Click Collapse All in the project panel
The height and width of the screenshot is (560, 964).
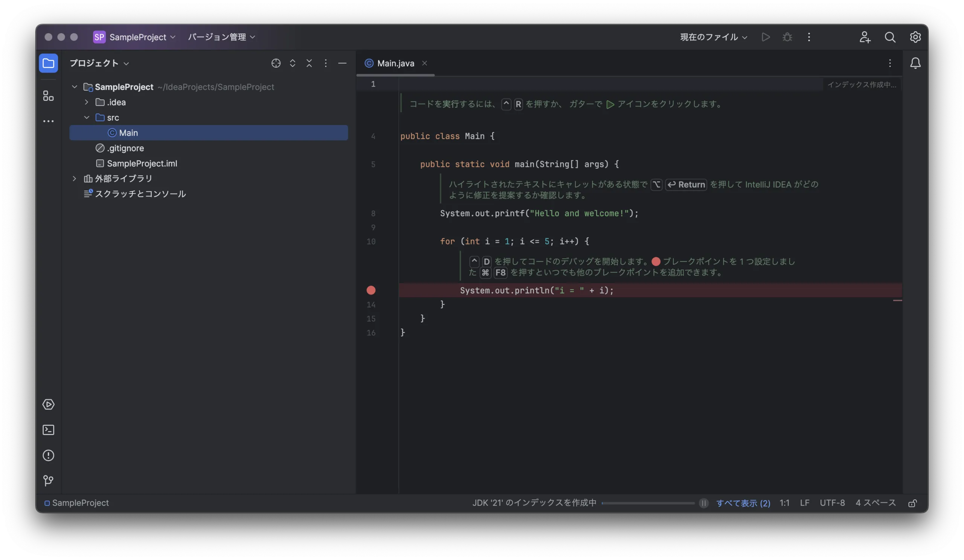tap(309, 63)
